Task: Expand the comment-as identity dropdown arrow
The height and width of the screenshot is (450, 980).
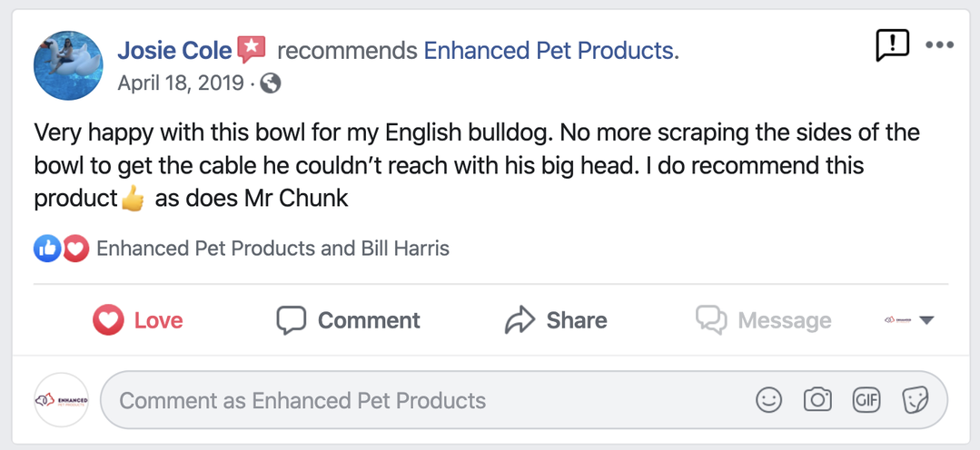Action: click(926, 320)
